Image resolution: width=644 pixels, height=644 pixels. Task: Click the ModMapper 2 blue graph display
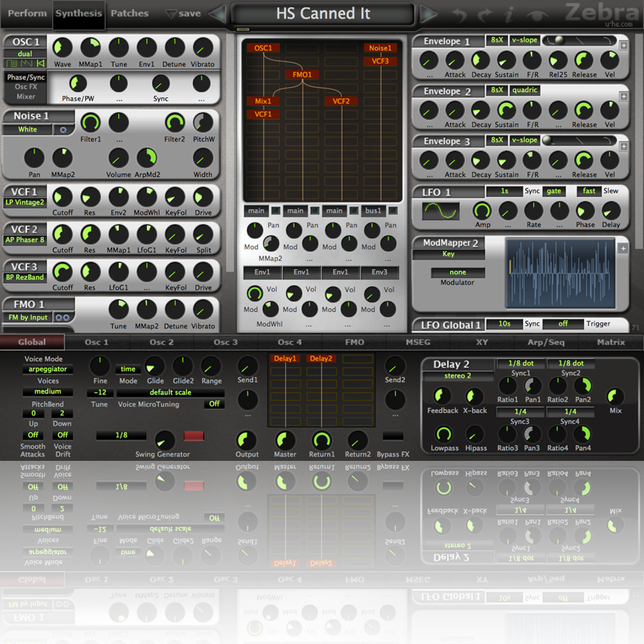point(560,273)
